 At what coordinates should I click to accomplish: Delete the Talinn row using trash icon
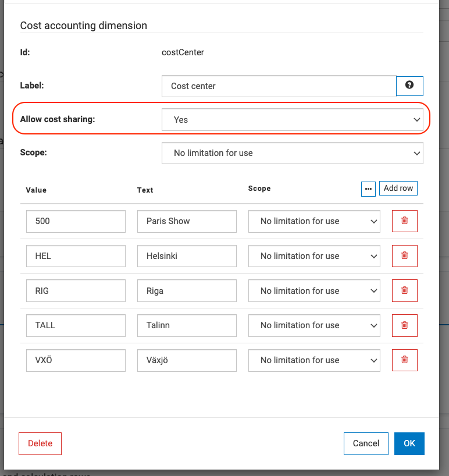[x=405, y=325]
